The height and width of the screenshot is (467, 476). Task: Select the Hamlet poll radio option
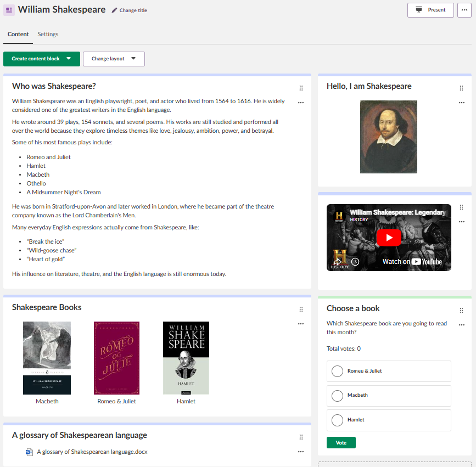pos(337,420)
